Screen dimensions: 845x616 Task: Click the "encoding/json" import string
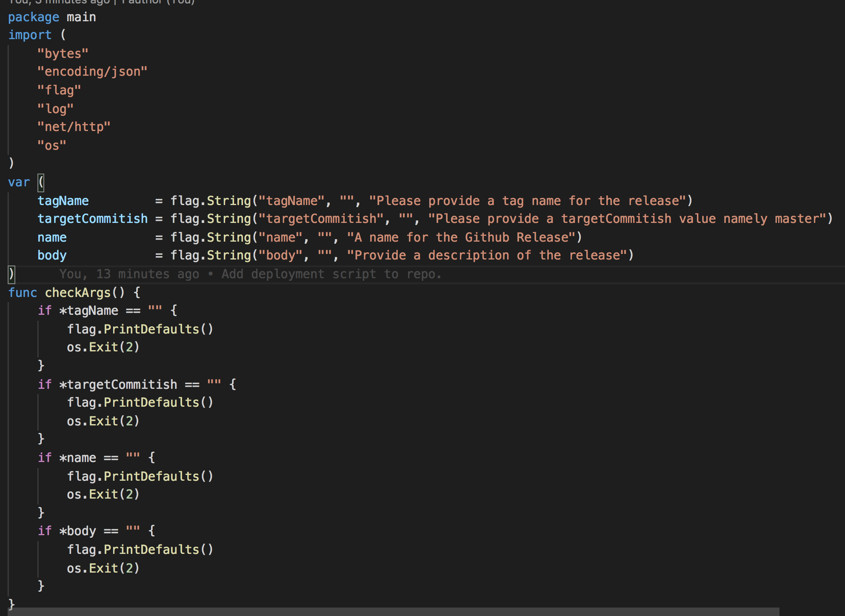[92, 71]
